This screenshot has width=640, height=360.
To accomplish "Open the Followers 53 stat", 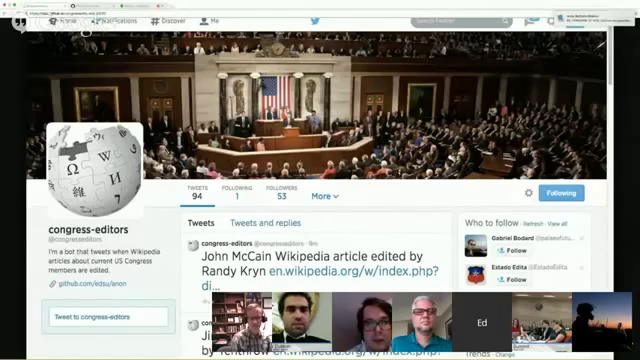I will pos(282,193).
